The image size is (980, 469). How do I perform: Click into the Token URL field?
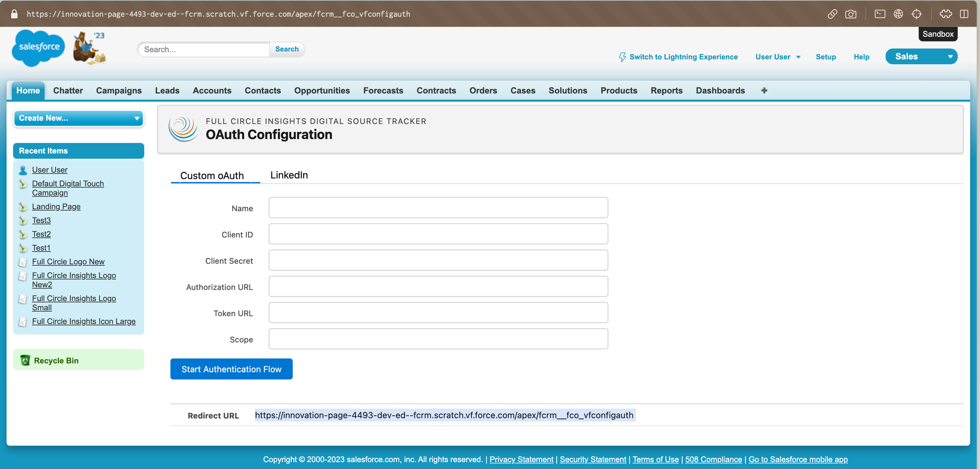coord(438,313)
